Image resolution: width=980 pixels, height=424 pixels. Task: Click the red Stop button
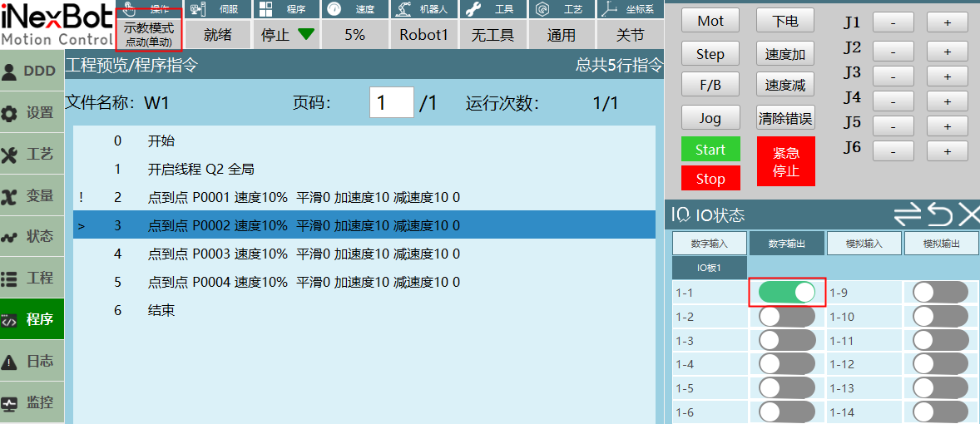tap(710, 178)
